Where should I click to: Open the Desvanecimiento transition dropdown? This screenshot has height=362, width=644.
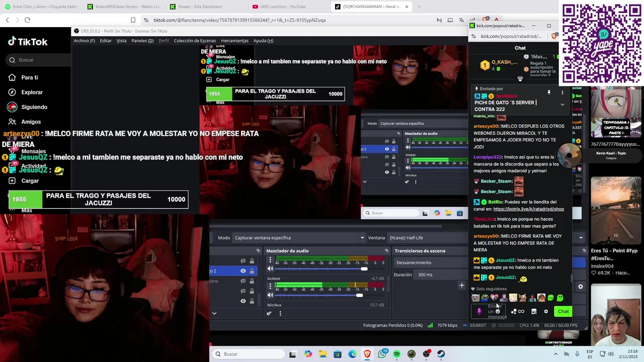[431, 262]
